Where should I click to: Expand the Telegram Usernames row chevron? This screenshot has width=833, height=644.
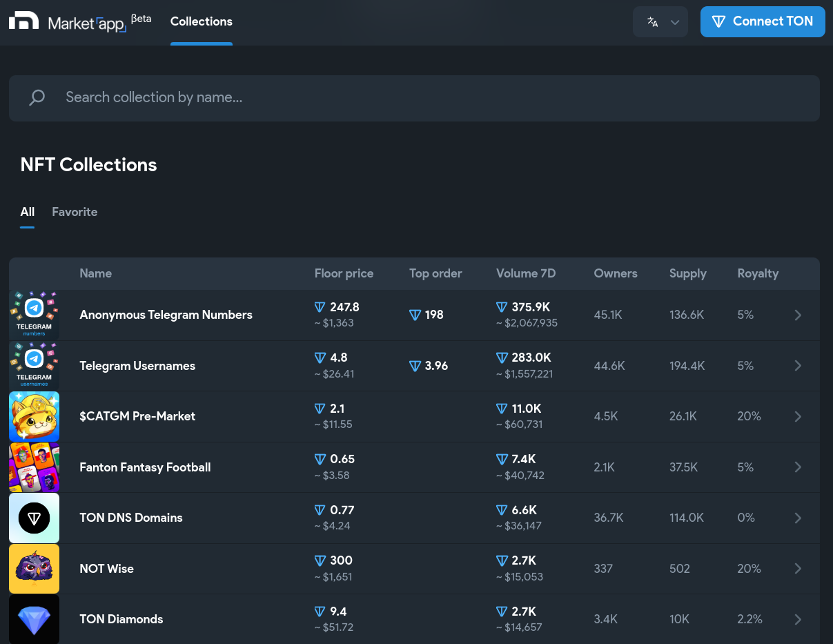point(798,366)
